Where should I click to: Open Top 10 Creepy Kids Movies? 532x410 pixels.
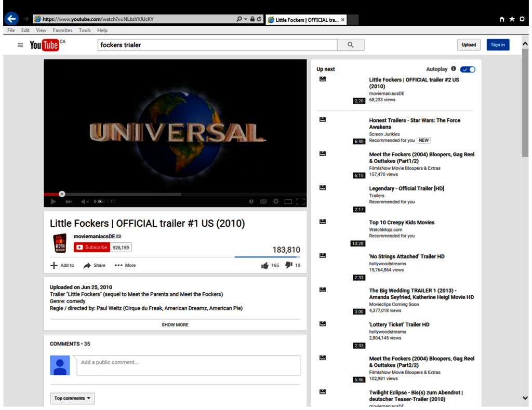[x=402, y=222]
